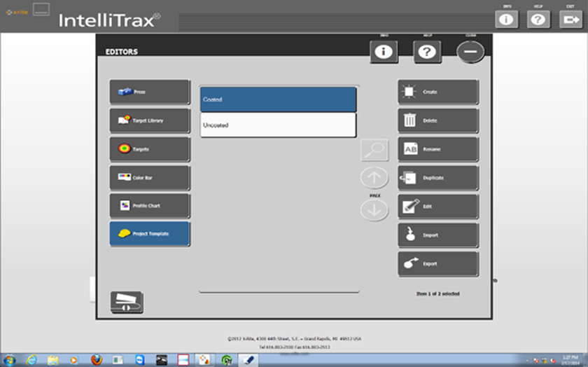Click the page down arrow

coord(374,210)
